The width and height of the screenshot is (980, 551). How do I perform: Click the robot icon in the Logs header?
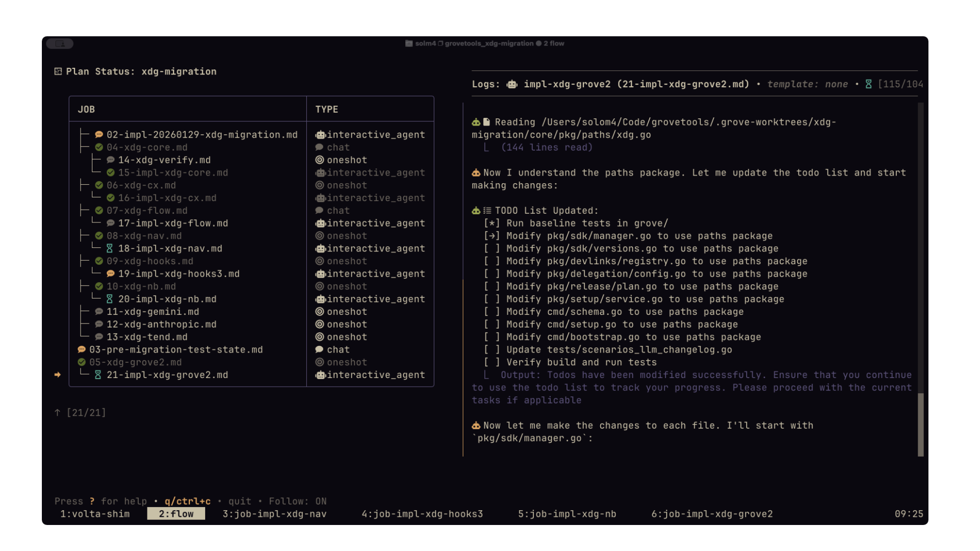[511, 84]
